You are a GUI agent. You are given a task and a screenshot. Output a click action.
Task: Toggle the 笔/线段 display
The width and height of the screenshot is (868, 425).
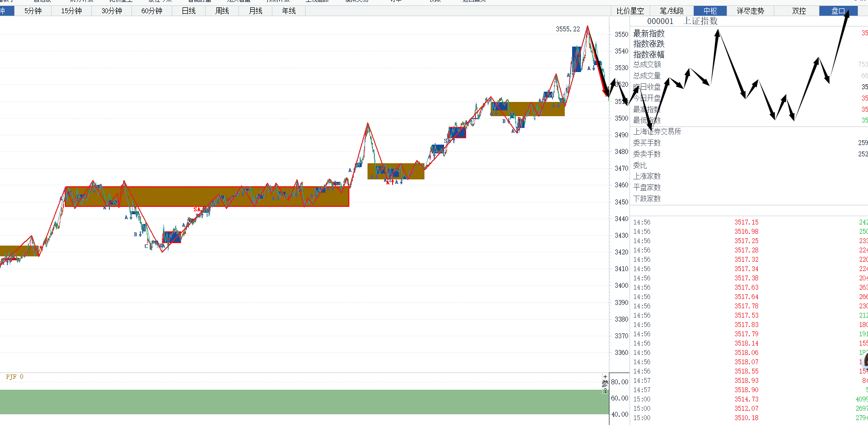tap(671, 11)
